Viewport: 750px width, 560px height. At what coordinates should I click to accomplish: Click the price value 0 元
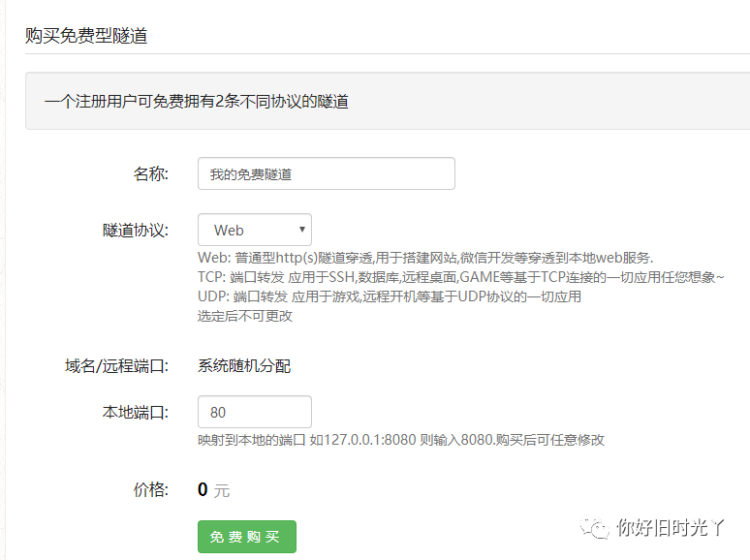click(213, 490)
